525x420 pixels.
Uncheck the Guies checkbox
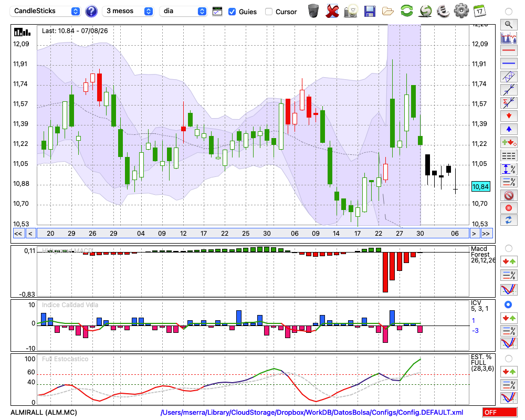click(x=232, y=12)
